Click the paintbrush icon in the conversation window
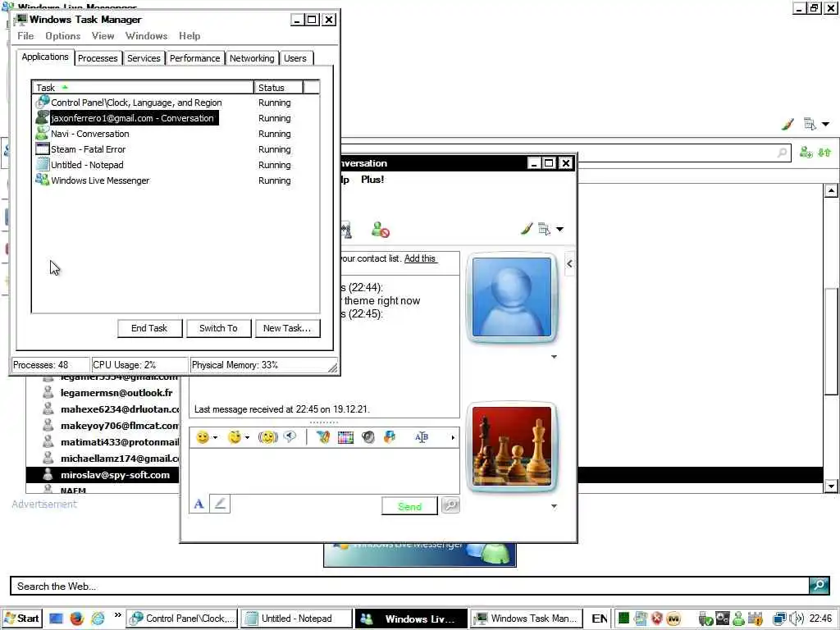The image size is (840, 630). tap(526, 230)
